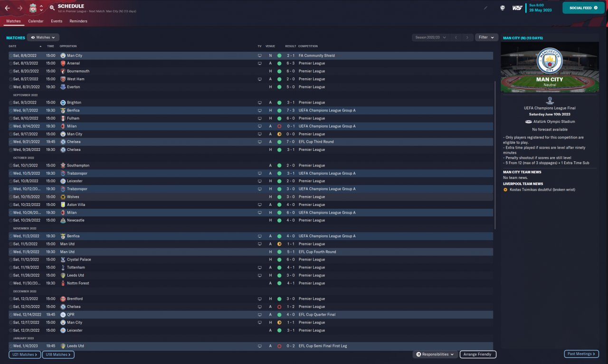Click Fulham club badge icon
Screen dimensions: 608x364
pos(63,118)
